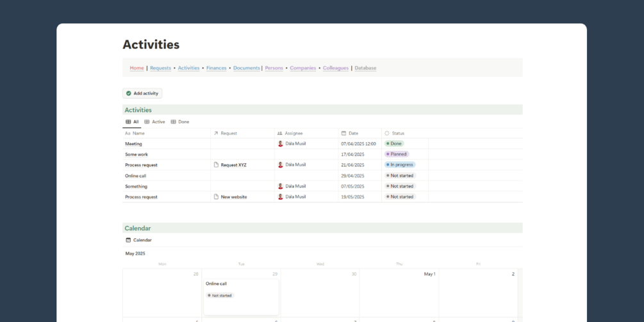The image size is (644, 322).
Task: Click the In progress status tag
Action: click(400, 165)
